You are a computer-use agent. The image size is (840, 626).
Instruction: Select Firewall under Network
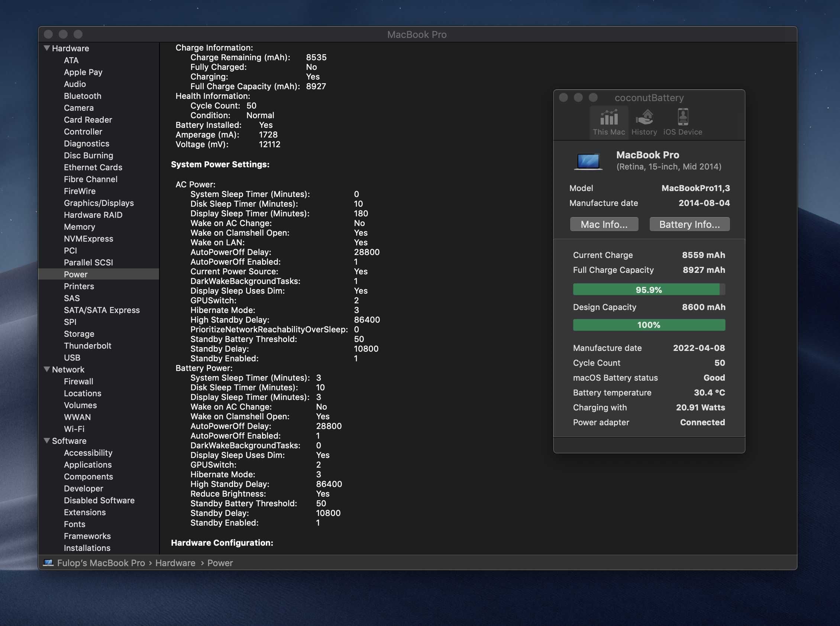(78, 382)
